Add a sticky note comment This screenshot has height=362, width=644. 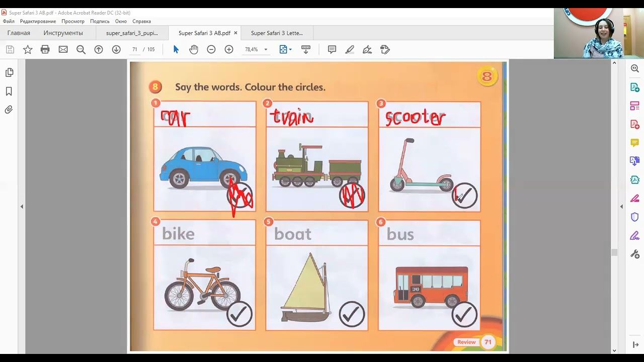pos(332,49)
